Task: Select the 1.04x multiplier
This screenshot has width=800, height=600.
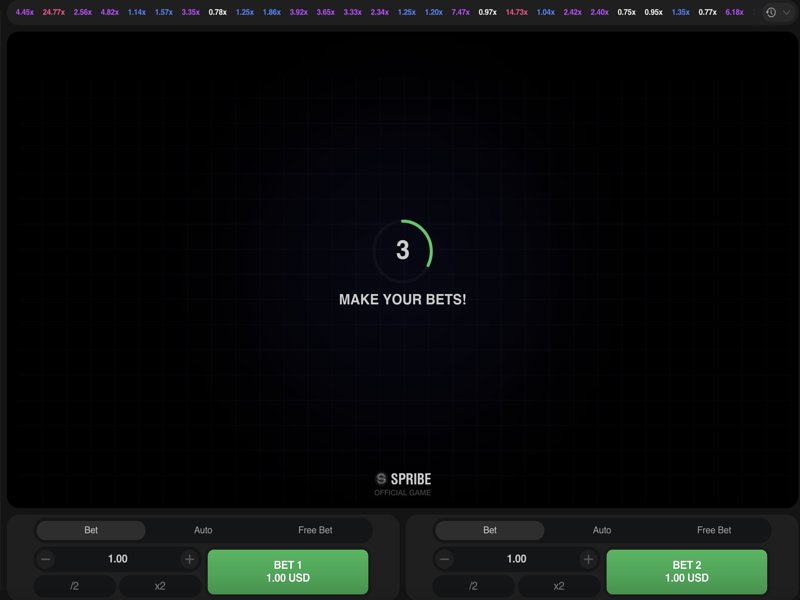Action: click(546, 12)
